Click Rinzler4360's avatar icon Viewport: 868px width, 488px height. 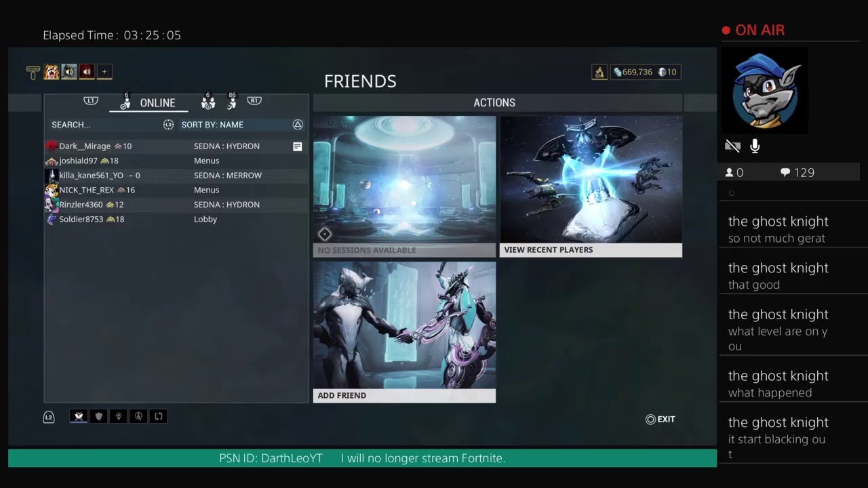pos(52,204)
